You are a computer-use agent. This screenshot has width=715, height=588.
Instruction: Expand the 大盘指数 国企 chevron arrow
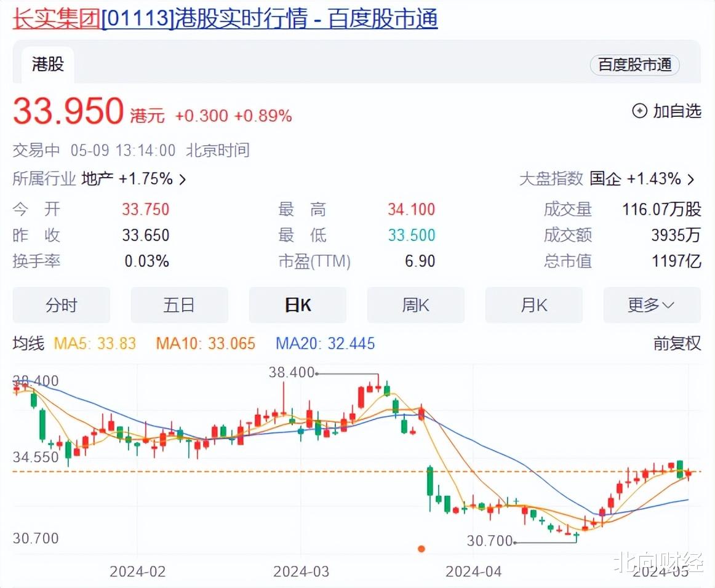[x=691, y=179]
